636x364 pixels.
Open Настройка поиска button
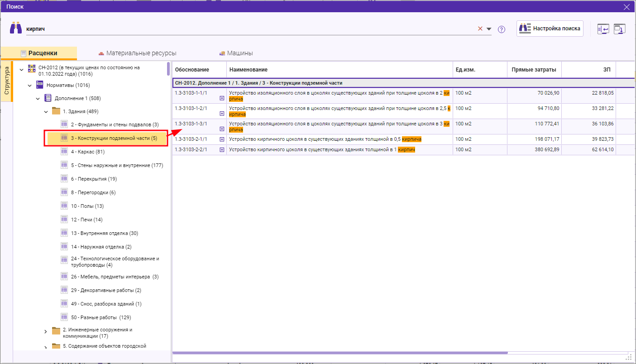coord(550,28)
